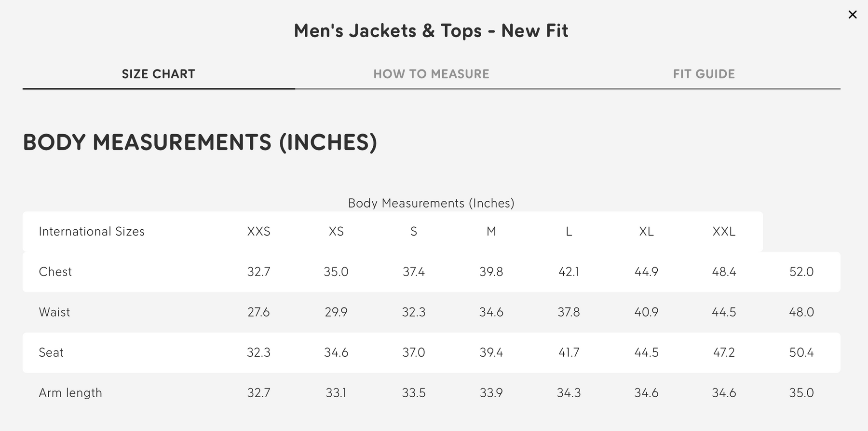Image resolution: width=868 pixels, height=431 pixels.
Task: Click the Waist row label
Action: tap(54, 312)
